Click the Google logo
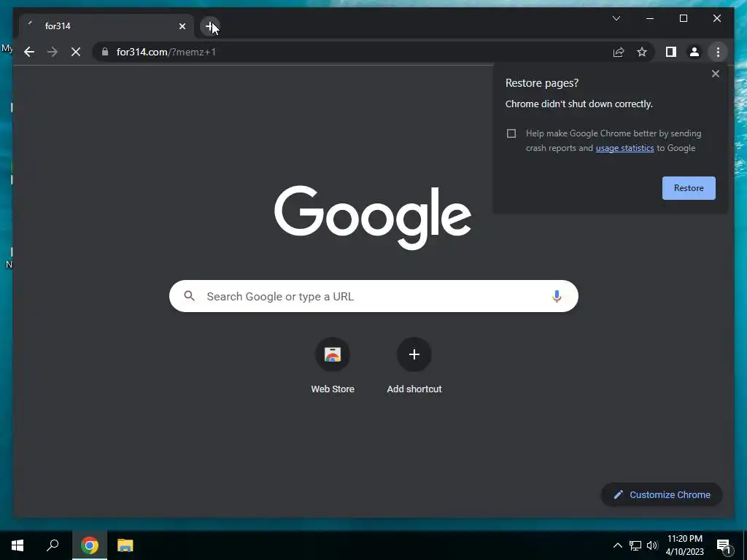 (x=373, y=217)
